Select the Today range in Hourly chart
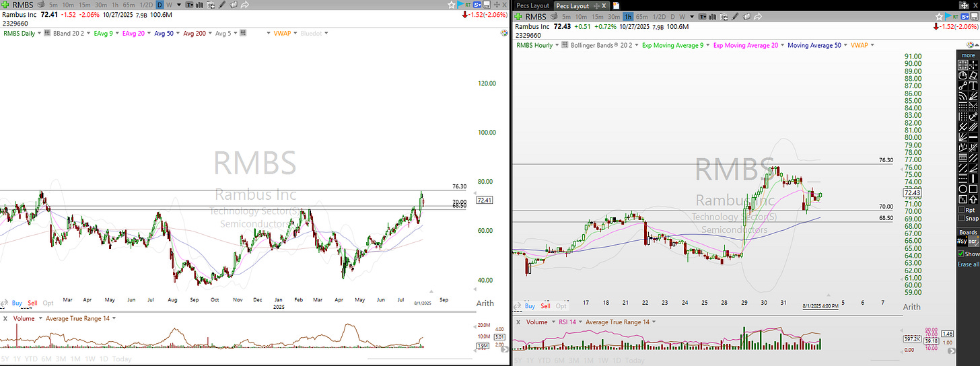The image size is (980, 366). coord(635,360)
